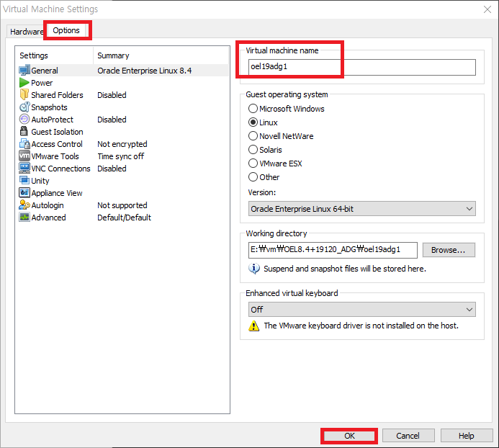Viewport: 499px width, 448px height.
Task: Select the Advanced setting label
Action: (48, 218)
